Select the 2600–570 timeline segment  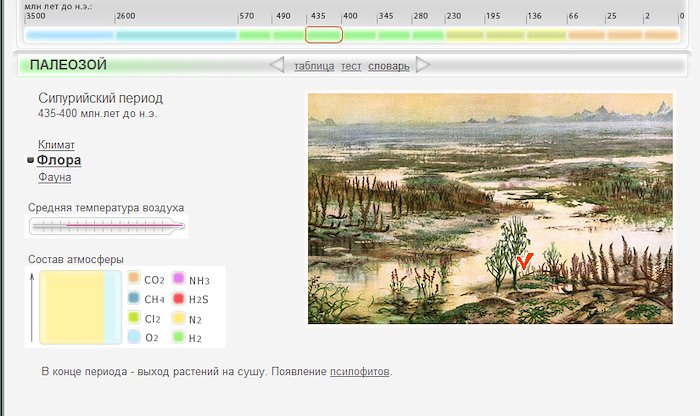[x=176, y=35]
